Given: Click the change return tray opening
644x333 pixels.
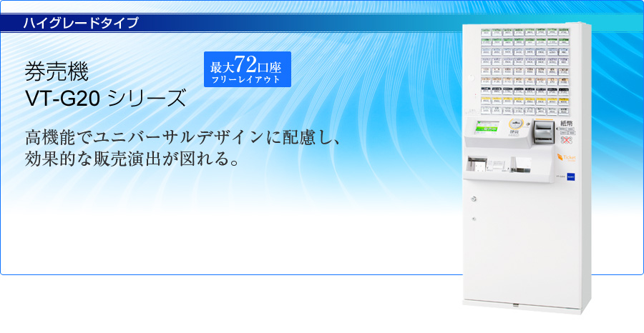Looking at the screenshot, I should tap(521, 164).
